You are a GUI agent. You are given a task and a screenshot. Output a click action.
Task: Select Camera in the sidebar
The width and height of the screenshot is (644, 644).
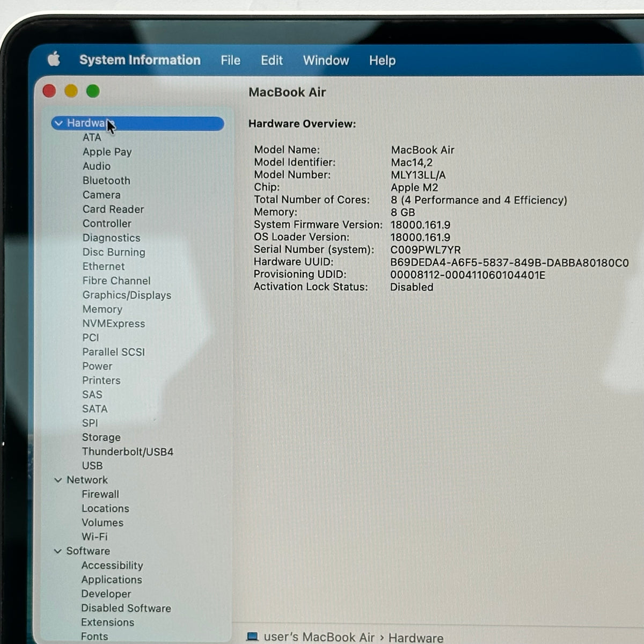(101, 195)
